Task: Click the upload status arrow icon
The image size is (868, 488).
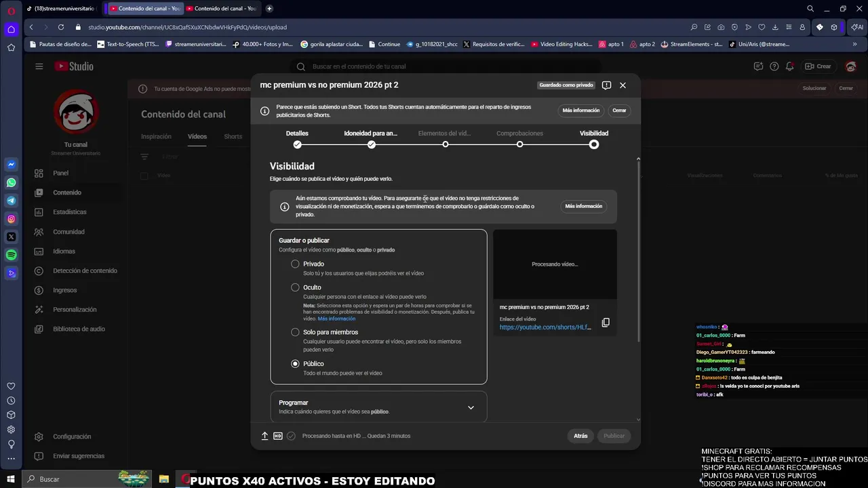Action: click(265, 436)
